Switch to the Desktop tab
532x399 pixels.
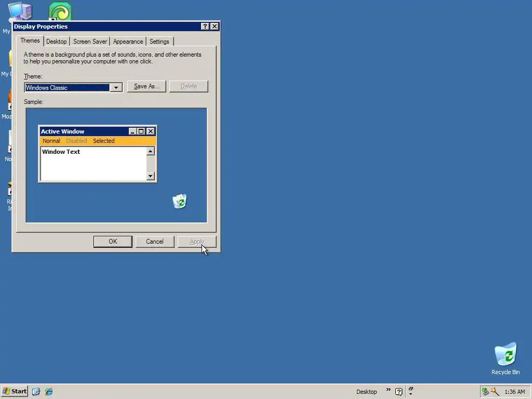[56, 42]
